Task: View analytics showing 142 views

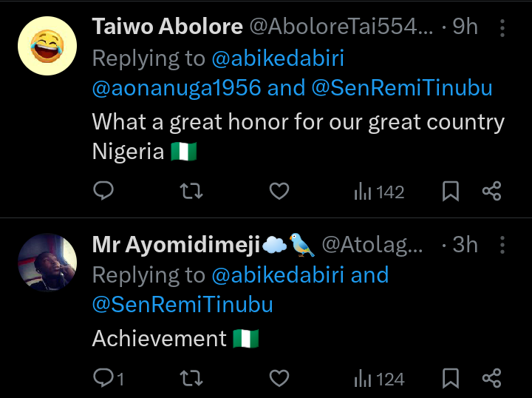Action: tap(379, 192)
